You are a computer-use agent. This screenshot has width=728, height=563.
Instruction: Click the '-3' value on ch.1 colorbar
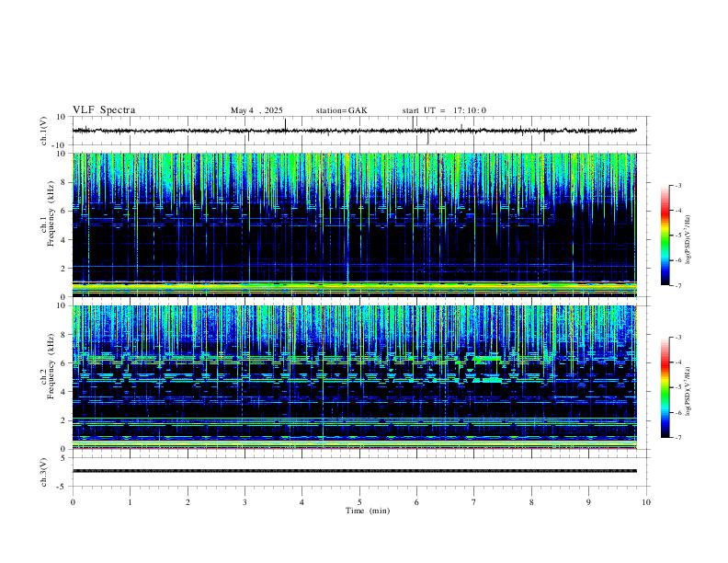677,185
